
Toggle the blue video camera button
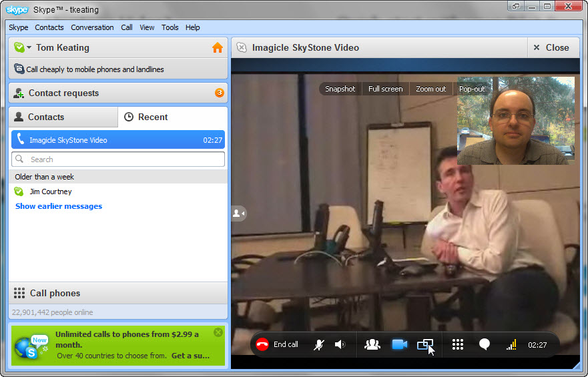399,344
